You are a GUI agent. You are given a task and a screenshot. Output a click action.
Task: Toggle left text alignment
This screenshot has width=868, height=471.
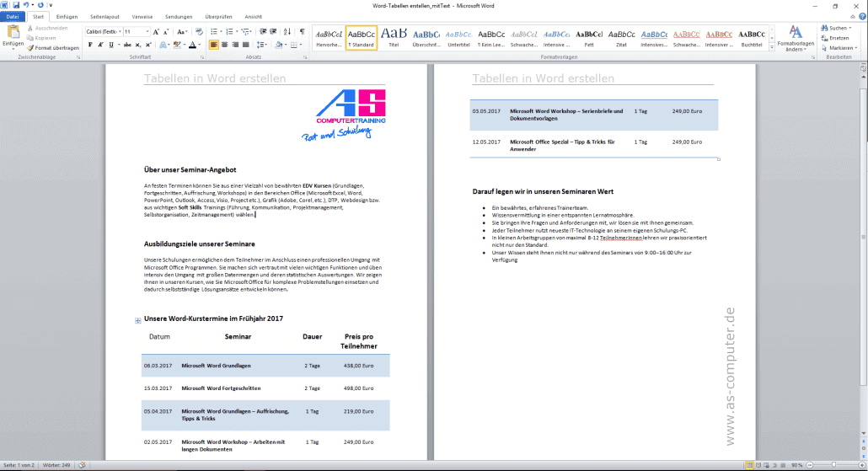pyautogui.click(x=214, y=45)
